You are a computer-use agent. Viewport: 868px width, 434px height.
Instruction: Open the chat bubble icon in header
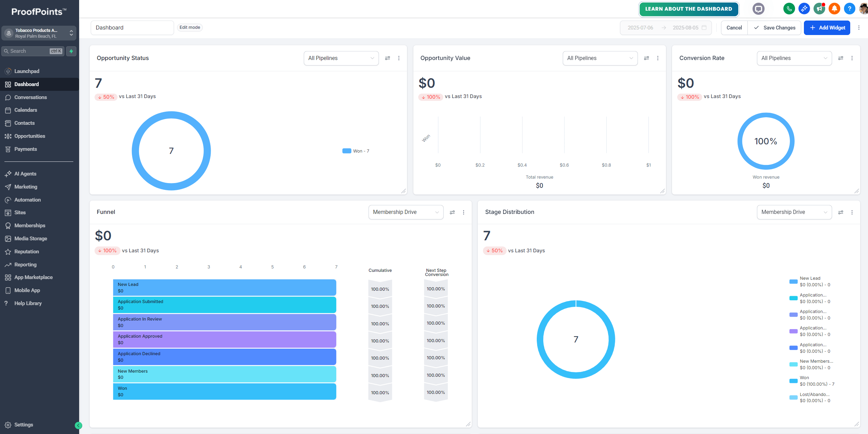tap(758, 9)
